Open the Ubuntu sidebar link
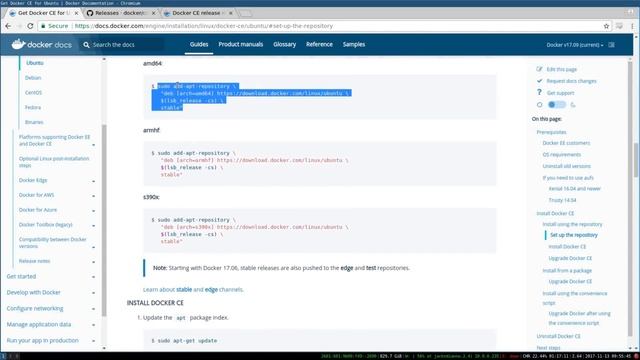Image resolution: width=640 pixels, height=360 pixels. click(35, 63)
